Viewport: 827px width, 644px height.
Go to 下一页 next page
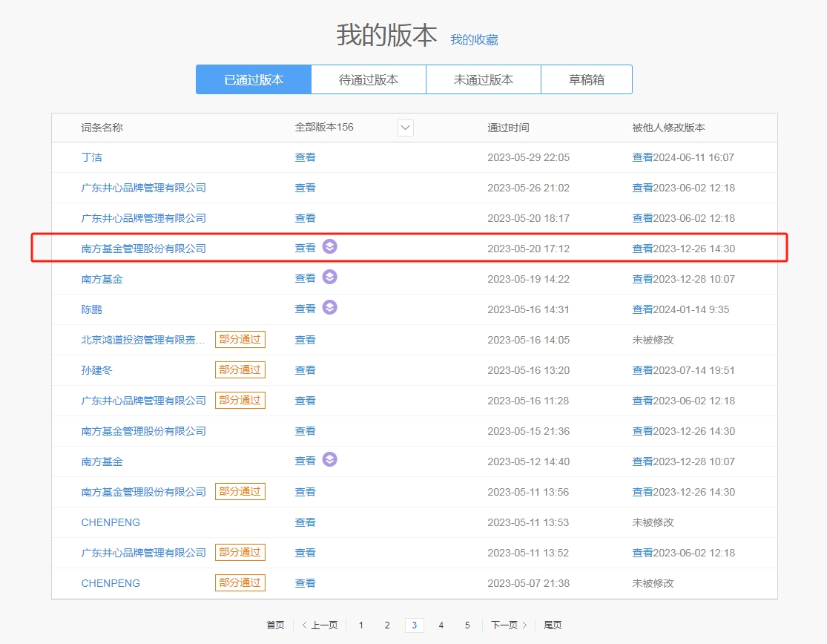[x=509, y=625]
